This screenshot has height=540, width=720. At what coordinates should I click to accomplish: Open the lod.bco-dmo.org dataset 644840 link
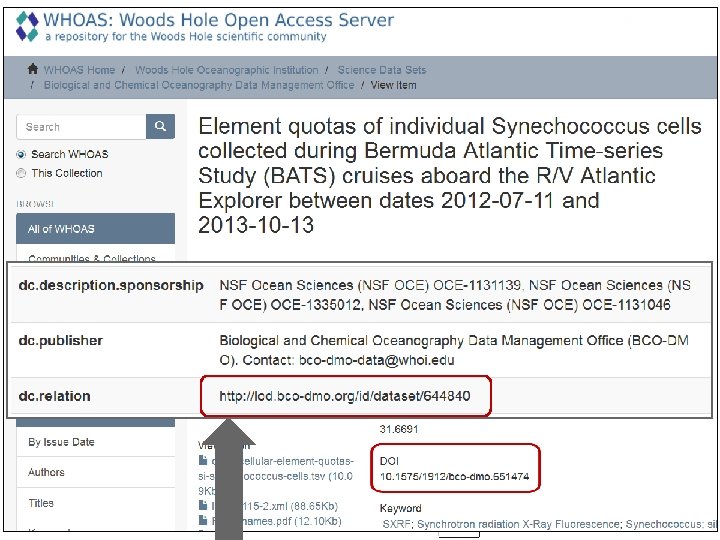[345, 396]
